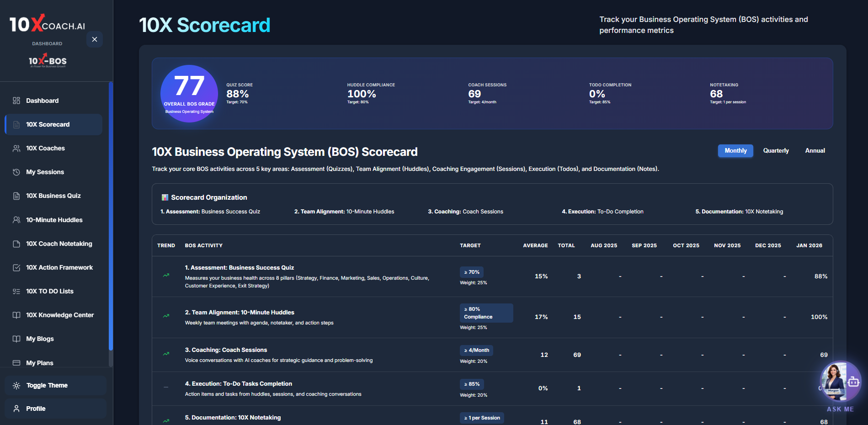Switch scorecard to Annual view

point(815,151)
